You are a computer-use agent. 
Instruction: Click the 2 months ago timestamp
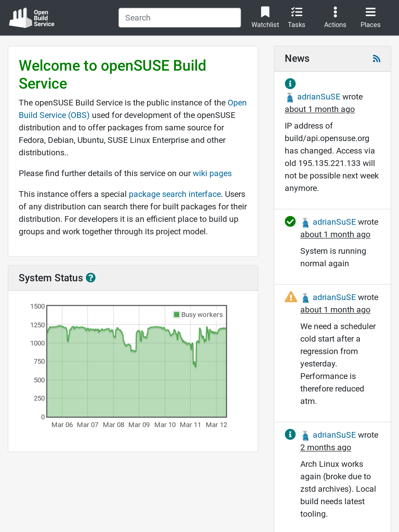click(325, 447)
